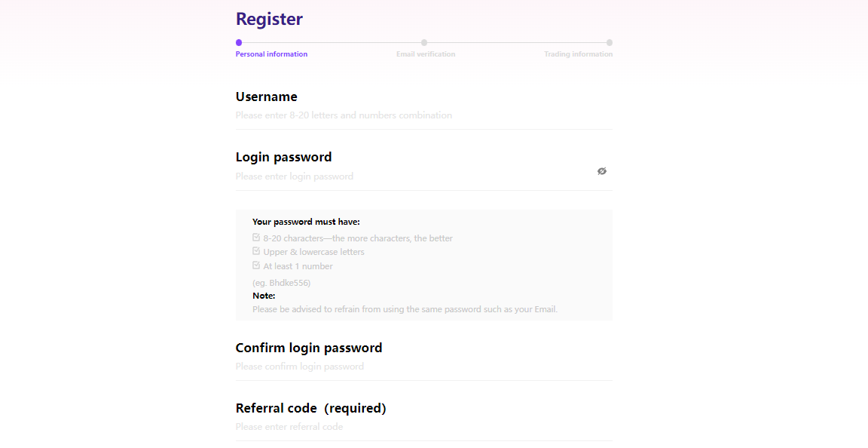Open the Trading information step label

click(578, 54)
